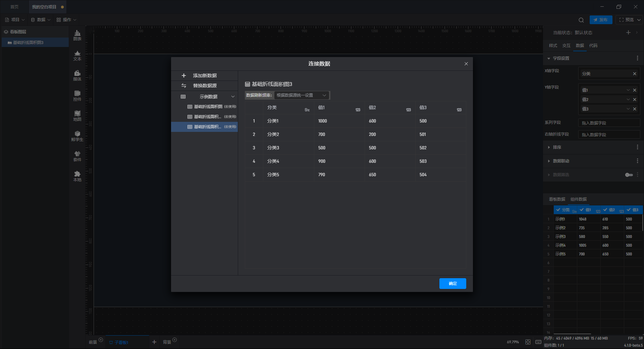Open the 预览 dropdown arrow
Screen dimensions: 644x349
[639, 20]
